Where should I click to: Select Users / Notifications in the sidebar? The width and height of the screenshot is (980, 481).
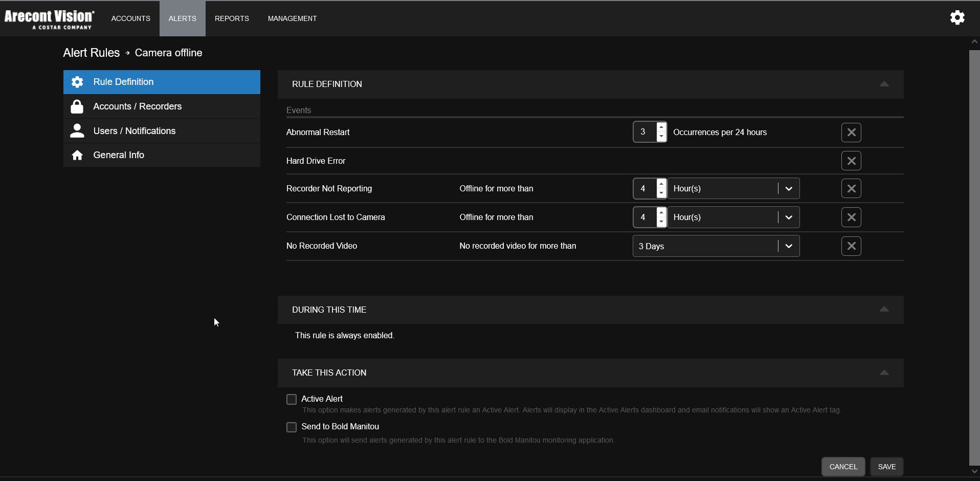(x=162, y=131)
